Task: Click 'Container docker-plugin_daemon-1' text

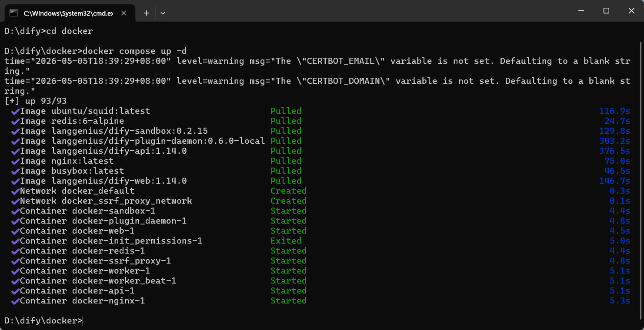Action: [103, 221]
